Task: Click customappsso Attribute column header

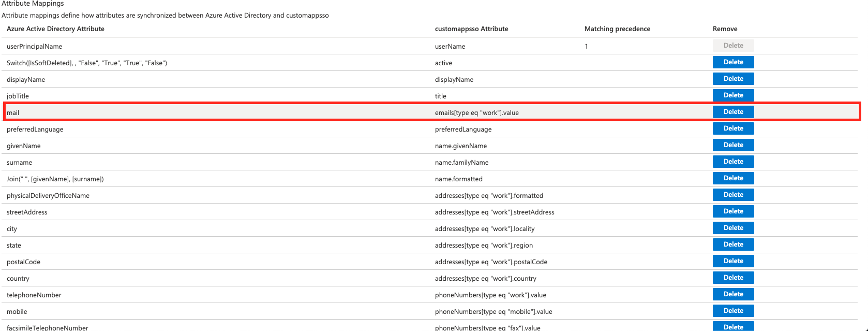Action: tap(472, 29)
